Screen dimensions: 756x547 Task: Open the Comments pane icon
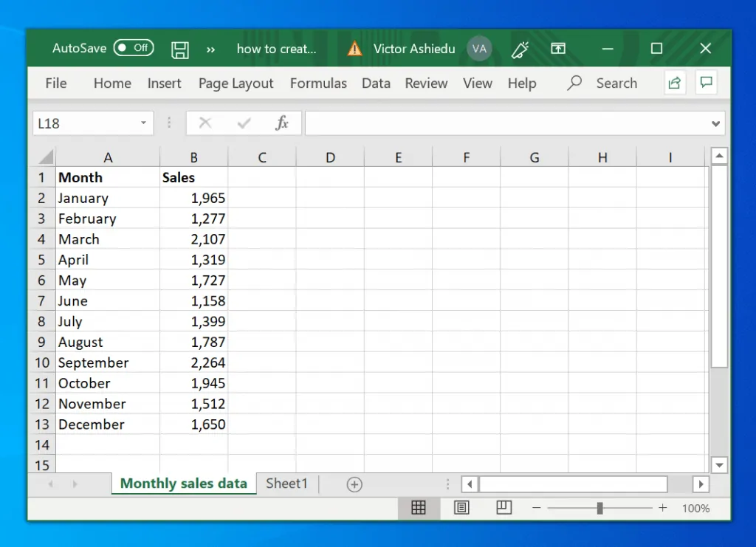[x=707, y=83]
